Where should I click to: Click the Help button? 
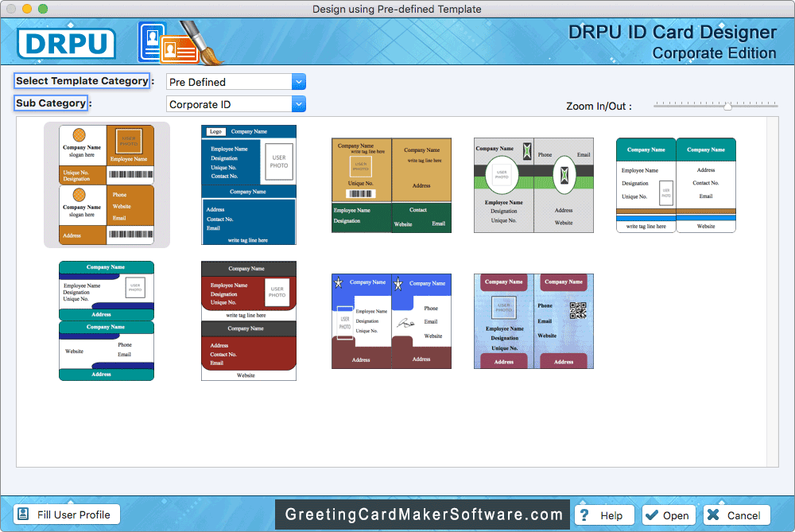(x=604, y=515)
